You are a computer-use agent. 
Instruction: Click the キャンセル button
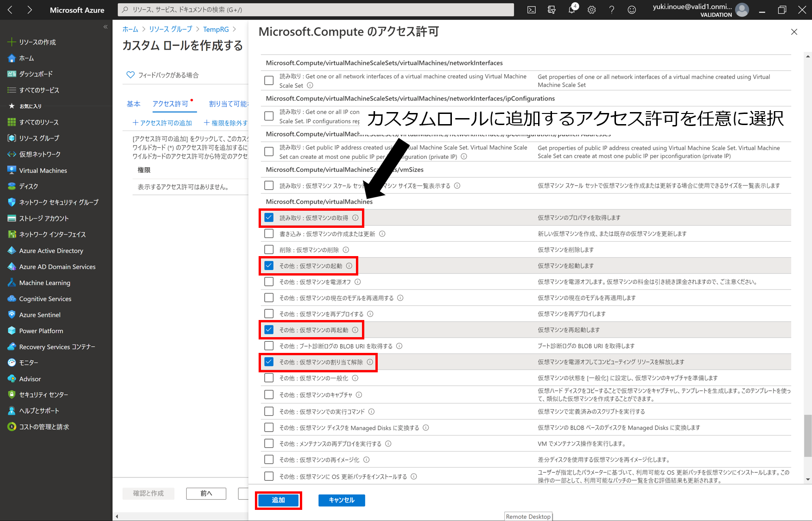pos(342,500)
